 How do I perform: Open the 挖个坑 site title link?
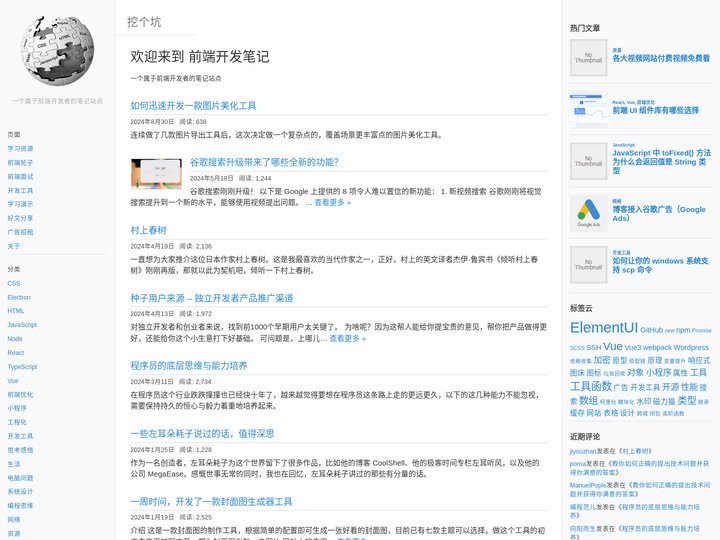pyautogui.click(x=144, y=22)
